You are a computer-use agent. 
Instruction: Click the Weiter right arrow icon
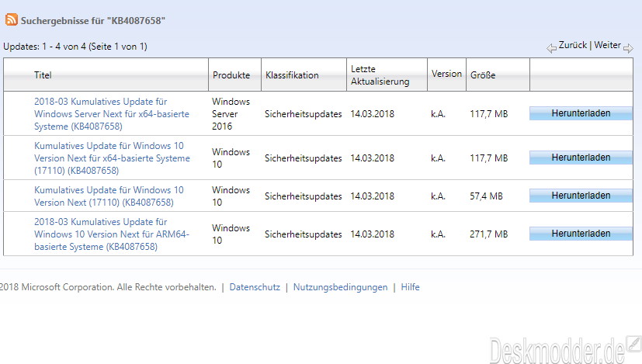pyautogui.click(x=628, y=49)
